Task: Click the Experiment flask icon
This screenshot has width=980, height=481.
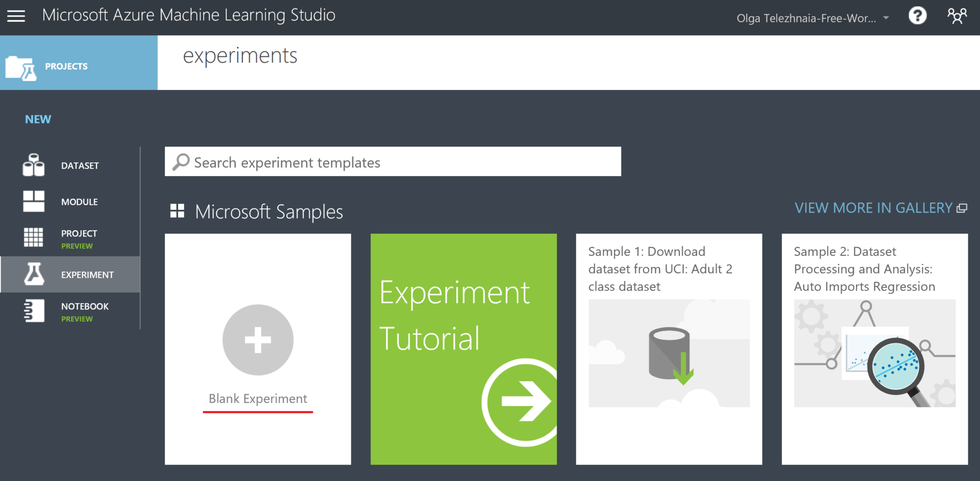Action: (x=34, y=274)
